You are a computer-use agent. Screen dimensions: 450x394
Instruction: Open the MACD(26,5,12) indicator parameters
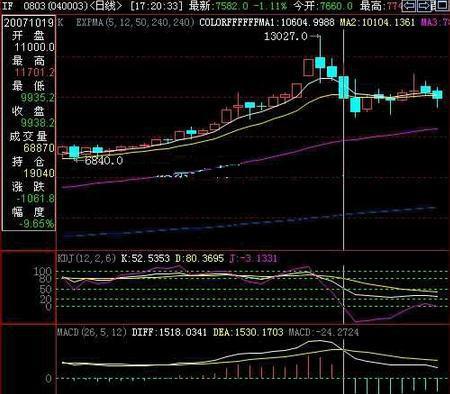pos(92,332)
